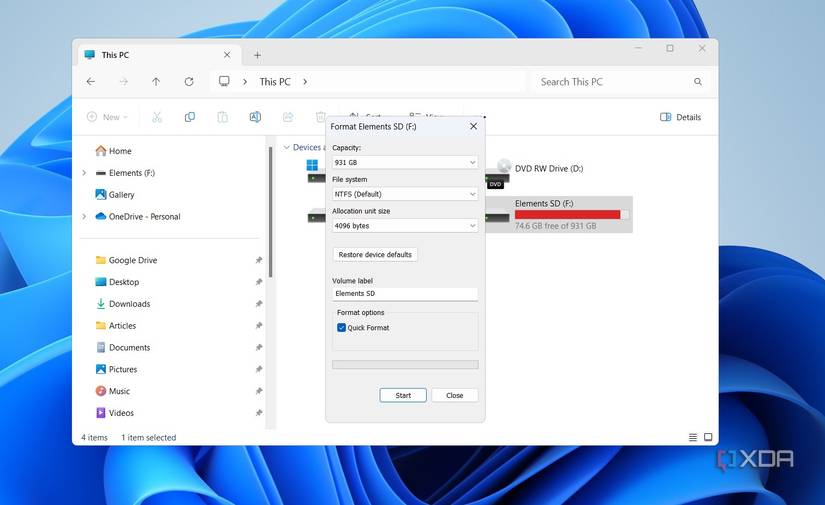Screen dimensions: 825x505
Task: Go up one folder level
Action: tap(156, 82)
